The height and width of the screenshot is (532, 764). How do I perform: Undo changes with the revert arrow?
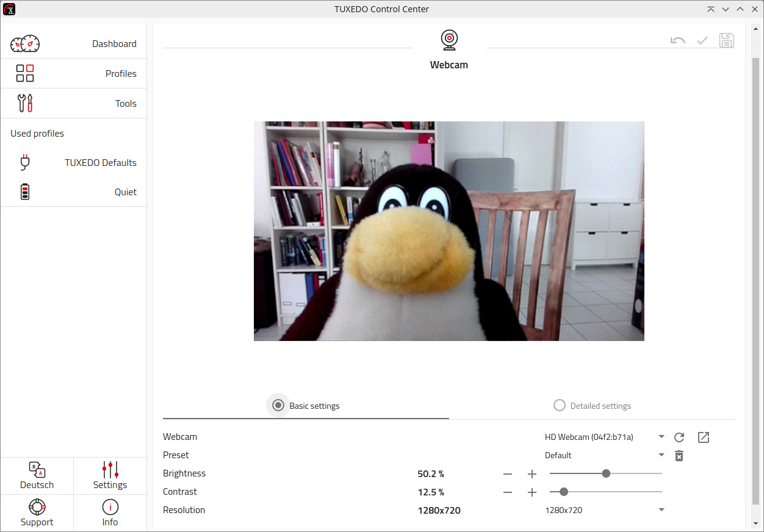coord(678,40)
